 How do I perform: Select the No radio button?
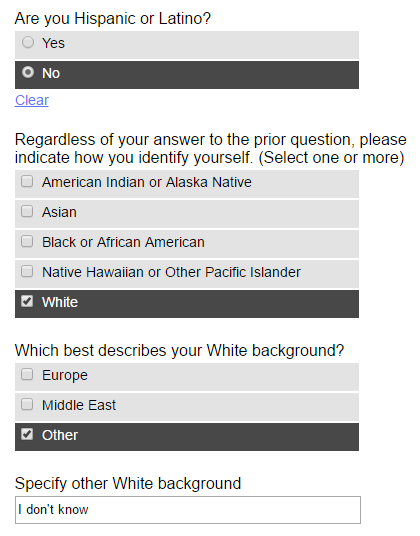[28, 72]
